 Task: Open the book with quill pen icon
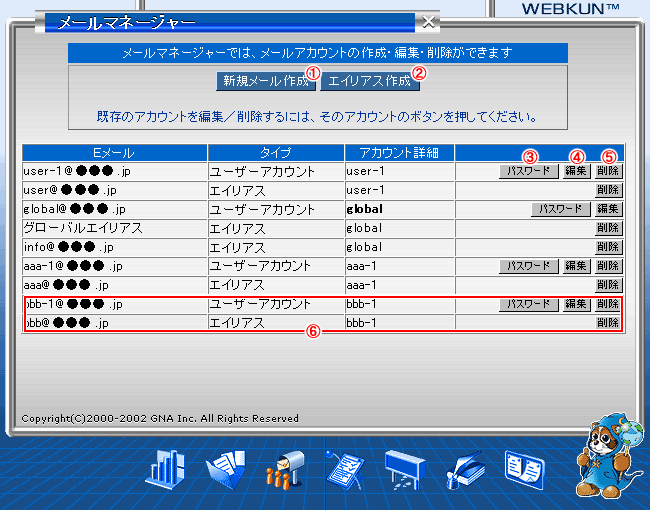465,469
